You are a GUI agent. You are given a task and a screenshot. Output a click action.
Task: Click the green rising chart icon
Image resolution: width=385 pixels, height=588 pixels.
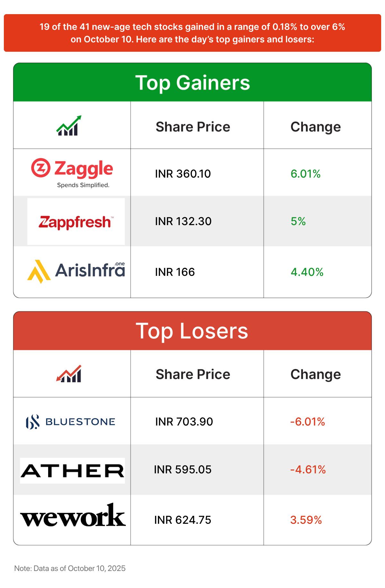click(69, 126)
